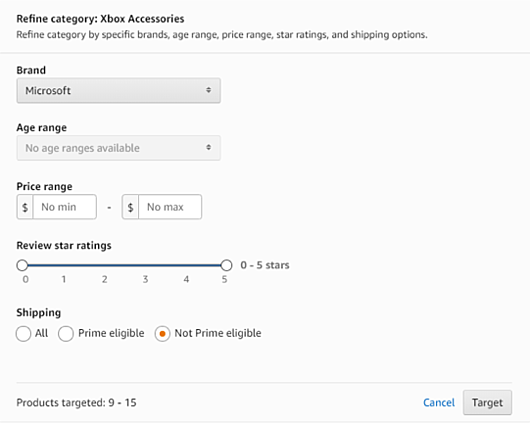Select the Not Prime eligible radio button
Image resolution: width=530 pixels, height=424 pixels.
[162, 334]
